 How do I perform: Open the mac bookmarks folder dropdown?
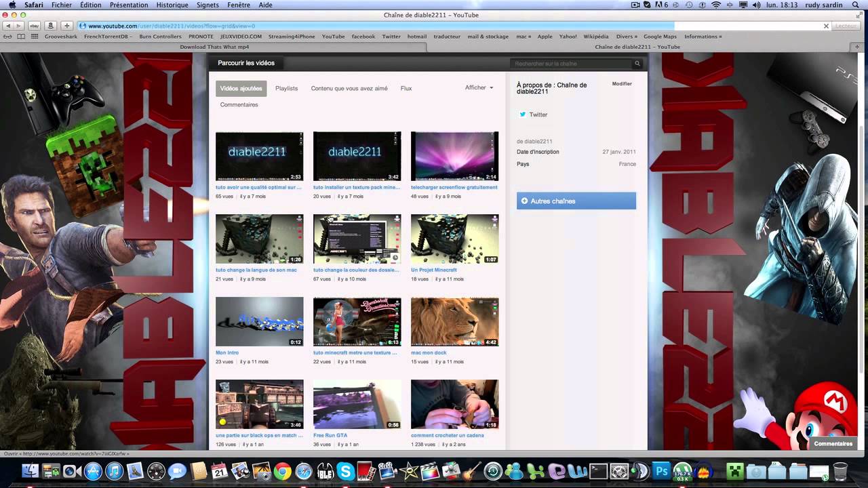pos(523,37)
